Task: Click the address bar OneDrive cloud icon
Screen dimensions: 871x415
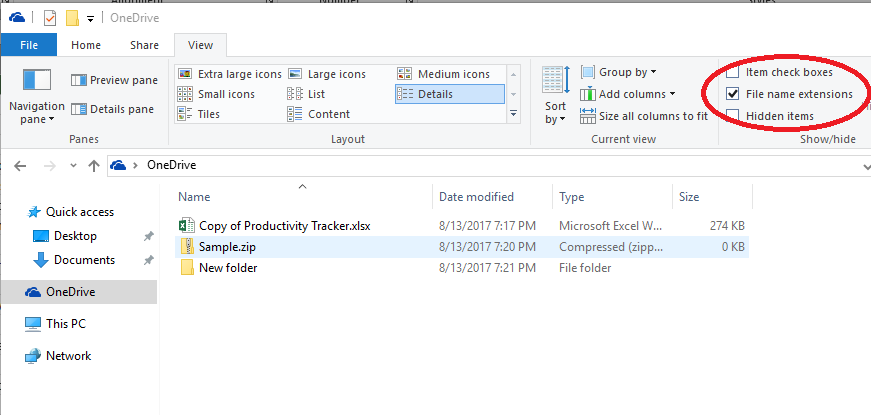Action: (118, 165)
